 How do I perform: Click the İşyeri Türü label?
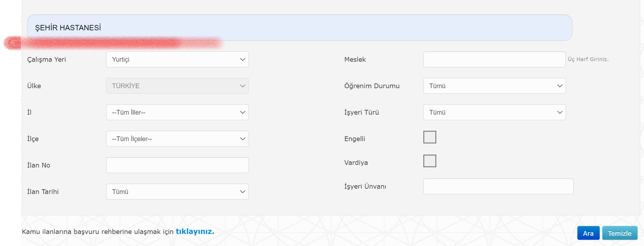(x=362, y=113)
